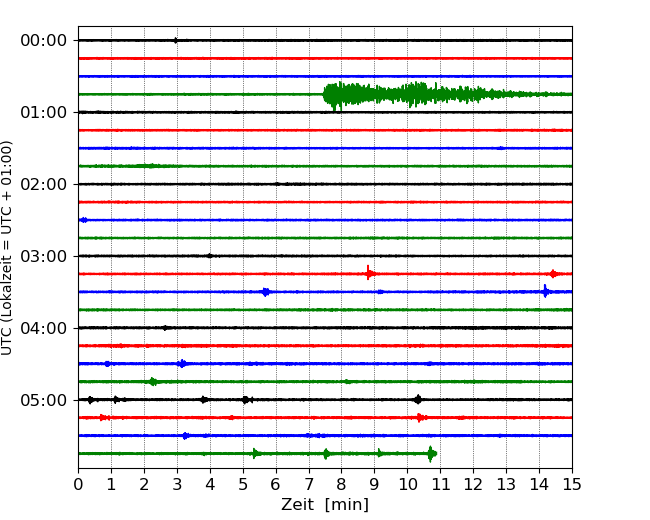
Task: Click the 05:00 time label on y-axis
Action: [44, 401]
